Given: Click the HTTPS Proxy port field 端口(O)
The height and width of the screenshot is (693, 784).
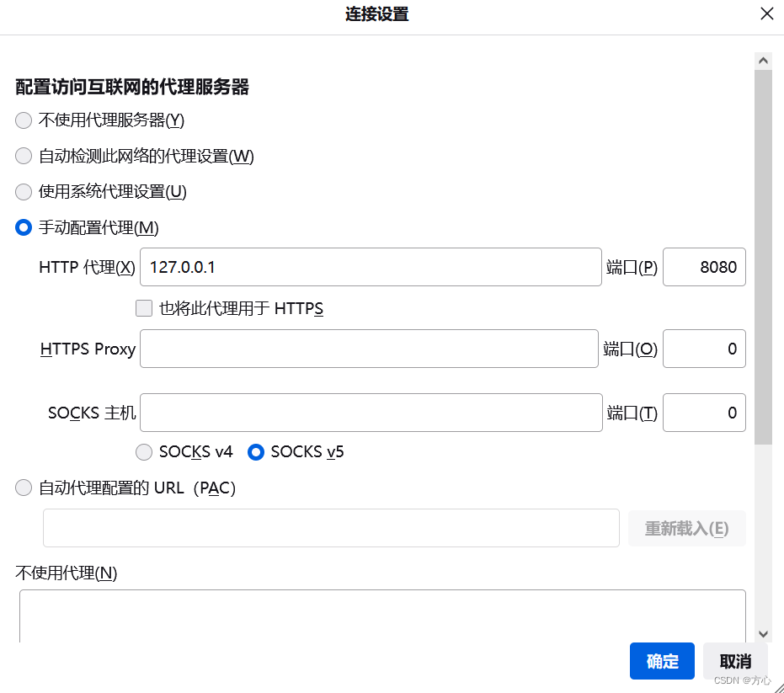Looking at the screenshot, I should click(x=704, y=349).
